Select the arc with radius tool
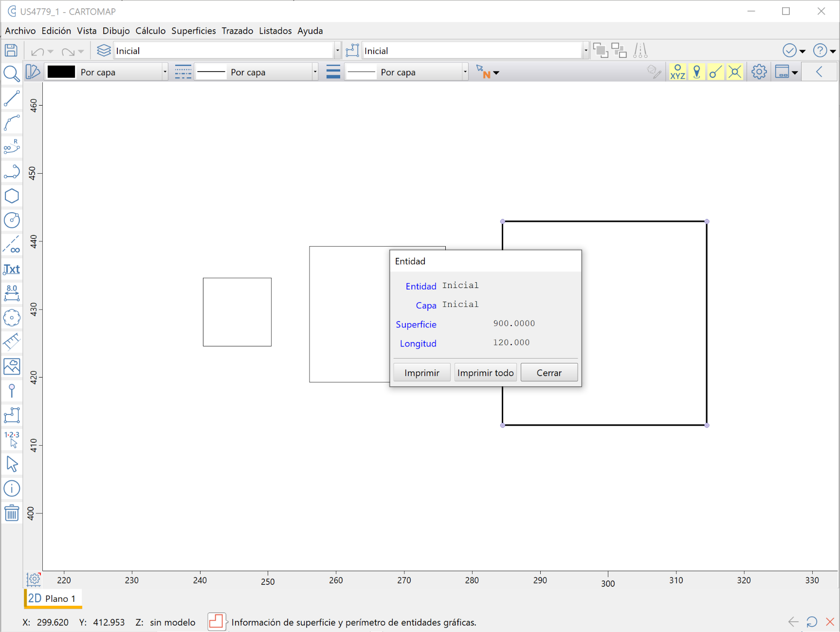This screenshot has height=632, width=840. [12, 147]
